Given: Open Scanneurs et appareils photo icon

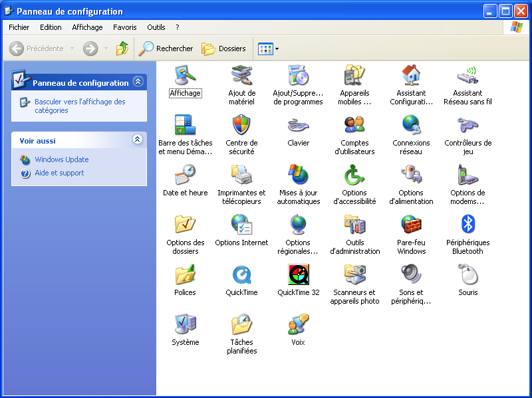Looking at the screenshot, I should (x=354, y=274).
